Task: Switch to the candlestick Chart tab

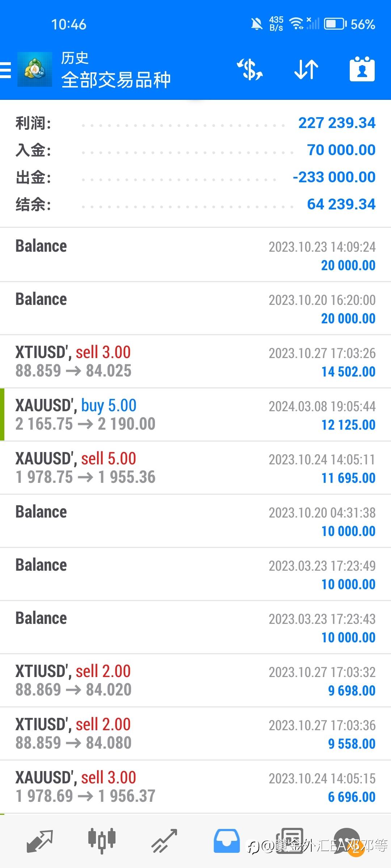Action: tap(102, 841)
